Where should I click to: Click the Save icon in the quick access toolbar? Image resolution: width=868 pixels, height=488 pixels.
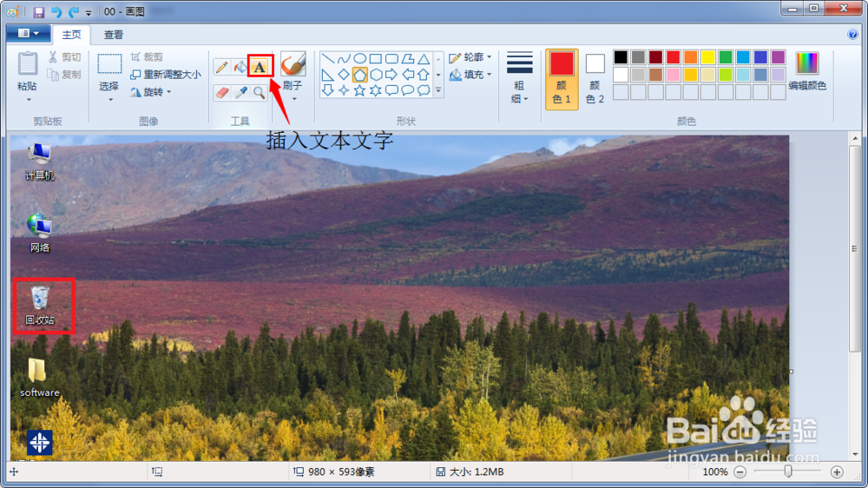click(39, 12)
